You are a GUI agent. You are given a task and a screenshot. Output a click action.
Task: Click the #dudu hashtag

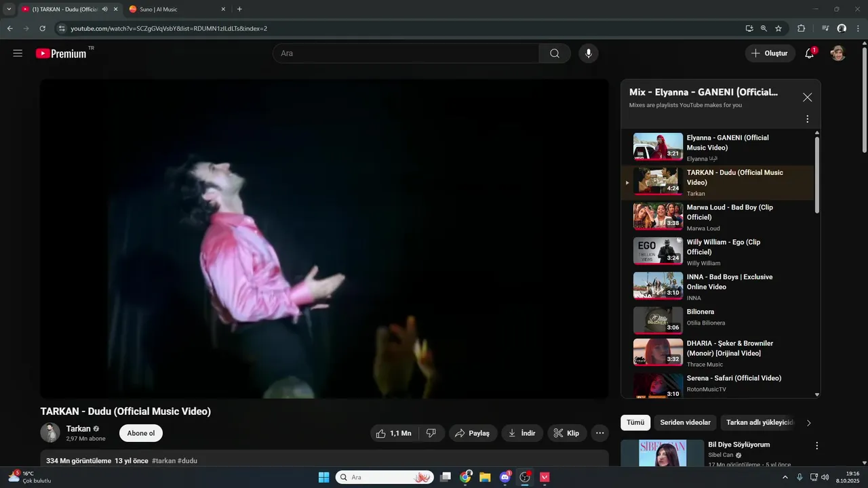tap(188, 461)
